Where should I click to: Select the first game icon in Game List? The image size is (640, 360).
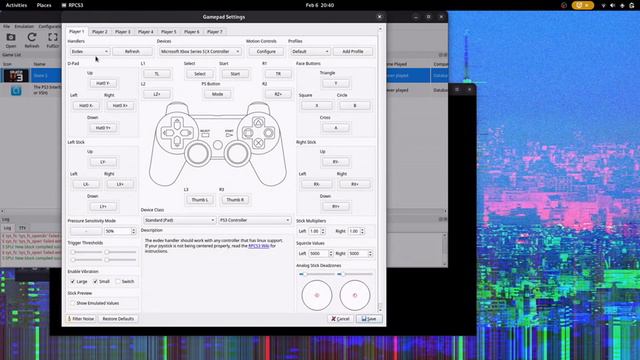click(16, 76)
